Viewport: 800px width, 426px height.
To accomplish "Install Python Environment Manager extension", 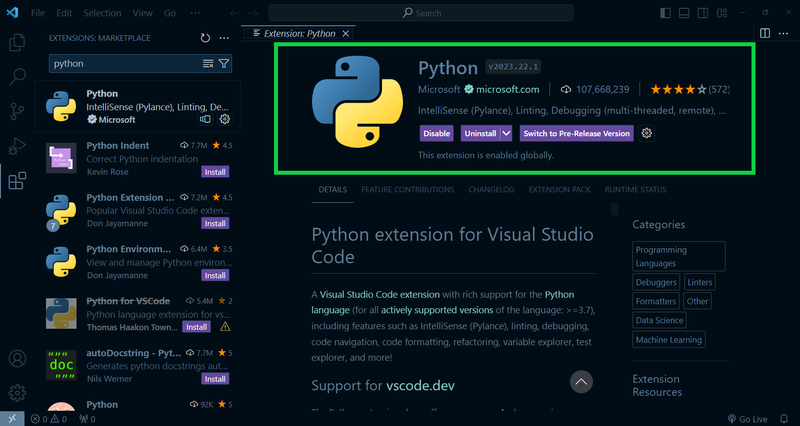I will [215, 275].
